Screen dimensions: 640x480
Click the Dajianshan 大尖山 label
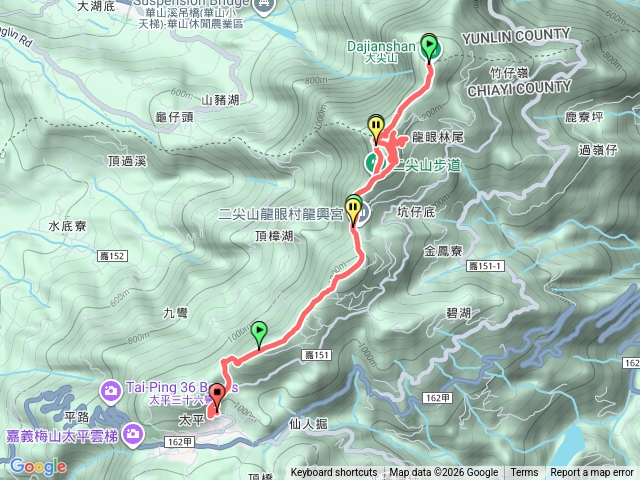(381, 51)
